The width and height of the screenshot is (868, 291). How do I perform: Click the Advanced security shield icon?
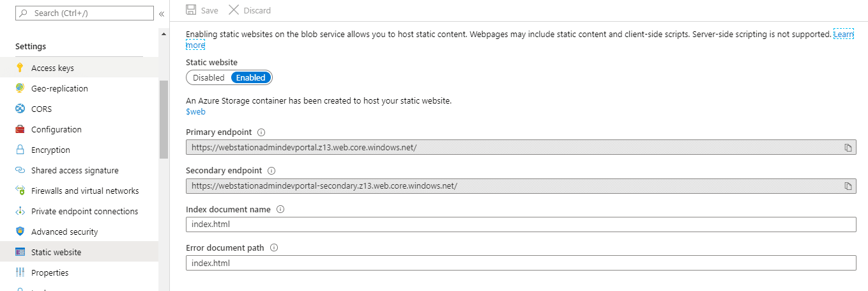tap(20, 232)
